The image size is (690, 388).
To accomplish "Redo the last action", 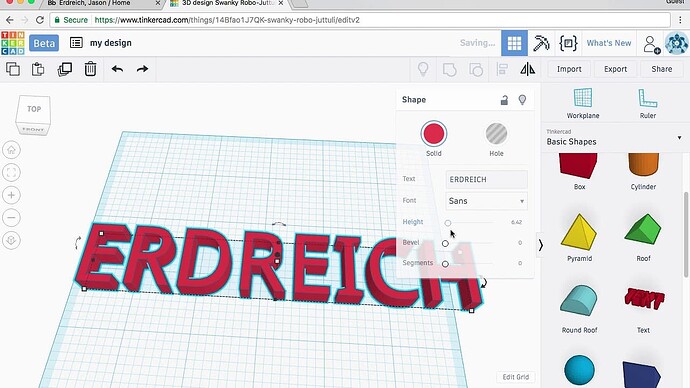I will click(142, 69).
